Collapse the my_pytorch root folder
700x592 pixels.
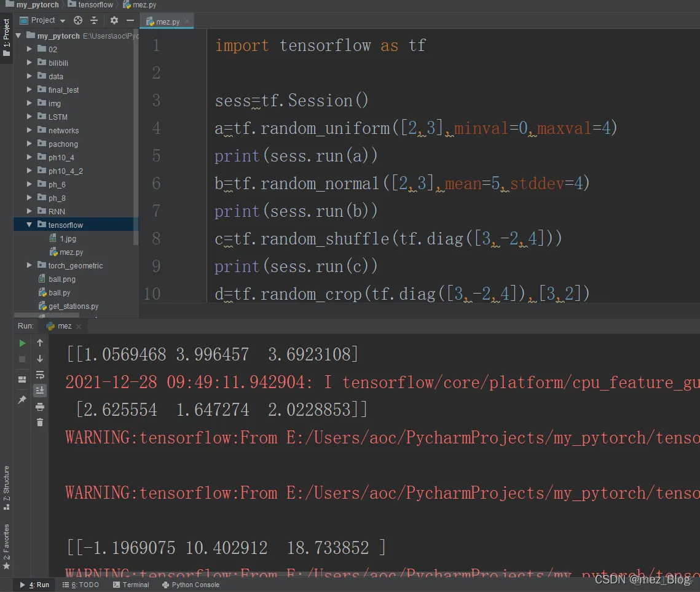(18, 35)
